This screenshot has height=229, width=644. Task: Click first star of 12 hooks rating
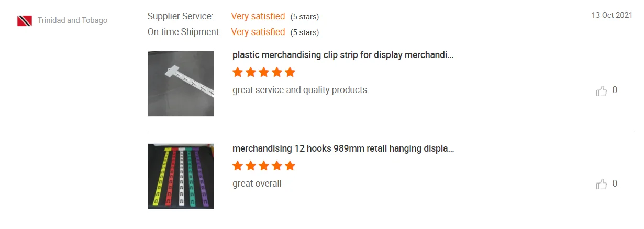click(x=238, y=166)
